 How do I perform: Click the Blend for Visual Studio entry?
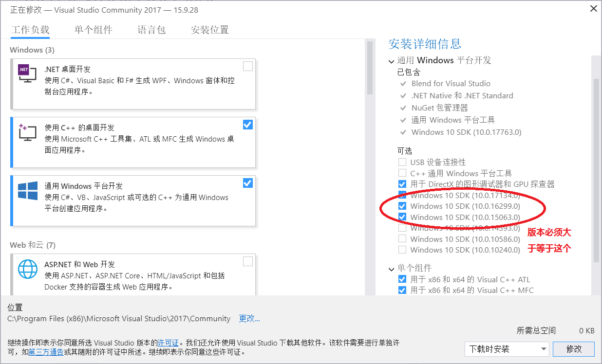tap(451, 84)
